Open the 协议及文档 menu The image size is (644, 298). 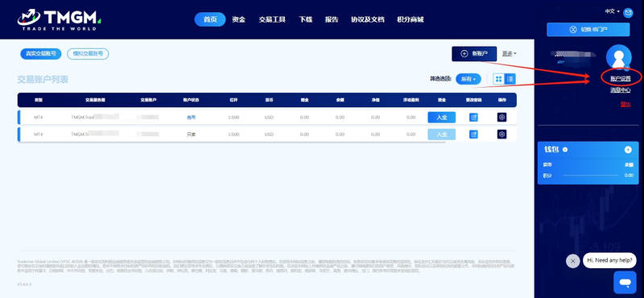[368, 19]
